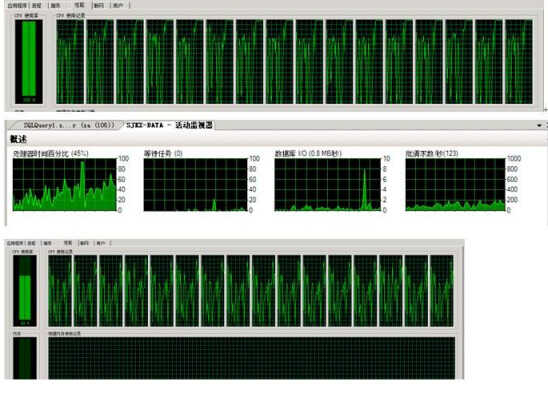The height and width of the screenshot is (398, 548).
Task: Select the 活动监视器 Activity Monitor tab
Action: click(x=169, y=125)
